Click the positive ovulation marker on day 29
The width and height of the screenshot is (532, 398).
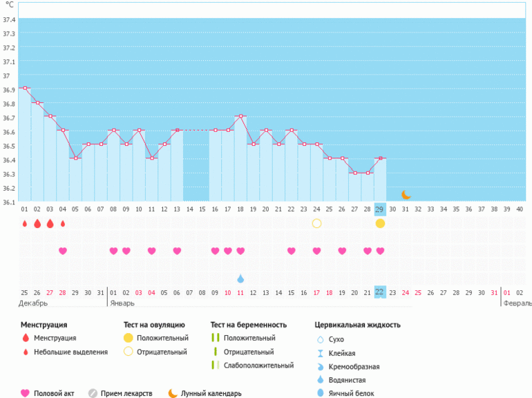coord(380,223)
